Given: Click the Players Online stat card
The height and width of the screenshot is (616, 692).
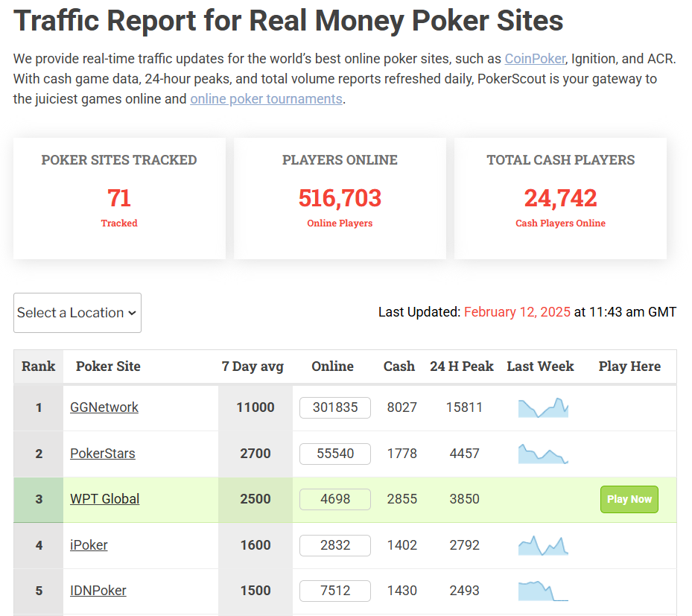Looking at the screenshot, I should 340,198.
